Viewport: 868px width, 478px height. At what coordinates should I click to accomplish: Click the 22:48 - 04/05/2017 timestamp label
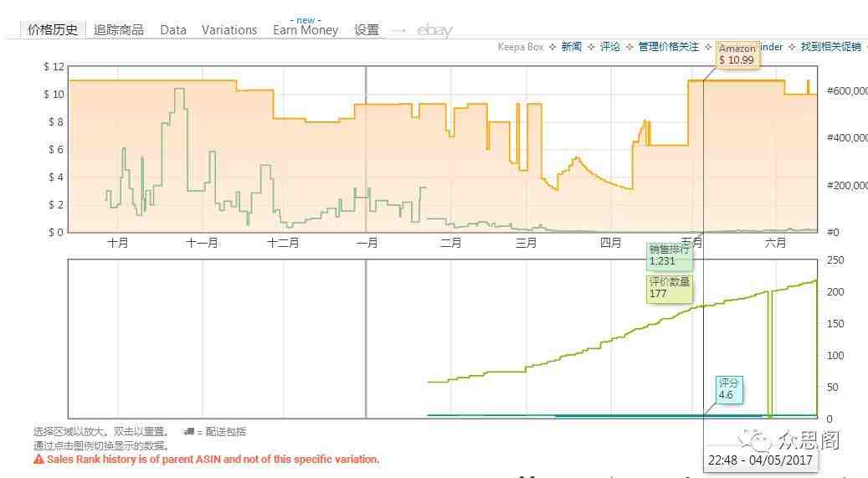(760, 460)
